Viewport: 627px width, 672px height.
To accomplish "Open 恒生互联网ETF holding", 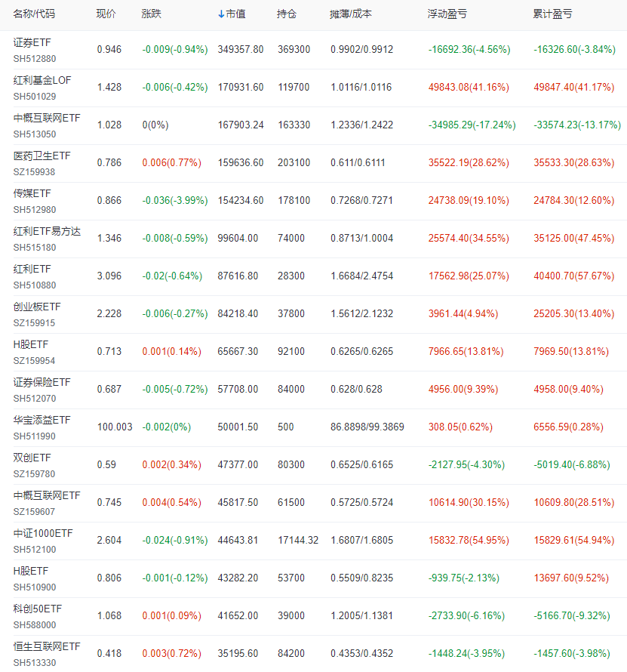I will 47,646.
